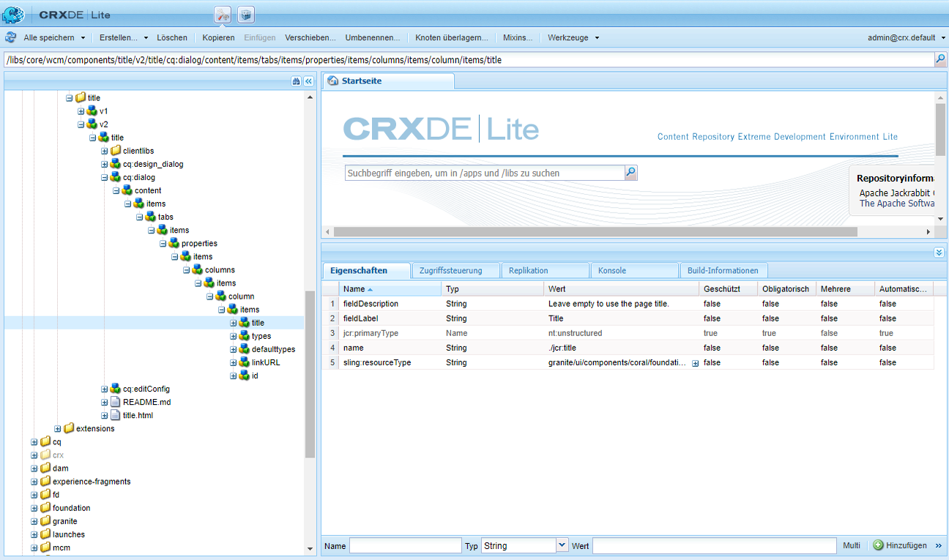Expand the extensions folder node
Image resolution: width=949 pixels, height=560 pixels.
(x=58, y=428)
